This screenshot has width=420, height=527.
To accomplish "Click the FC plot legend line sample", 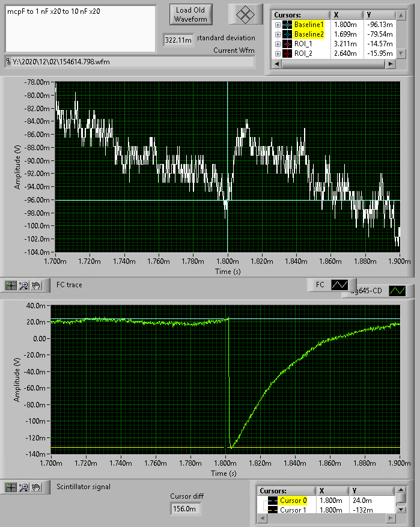I will click(x=341, y=284).
